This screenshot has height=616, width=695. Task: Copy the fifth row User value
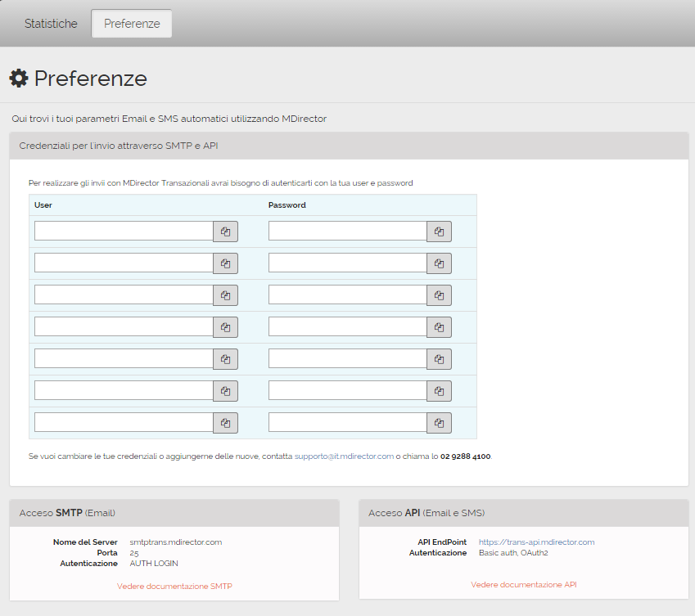click(225, 359)
